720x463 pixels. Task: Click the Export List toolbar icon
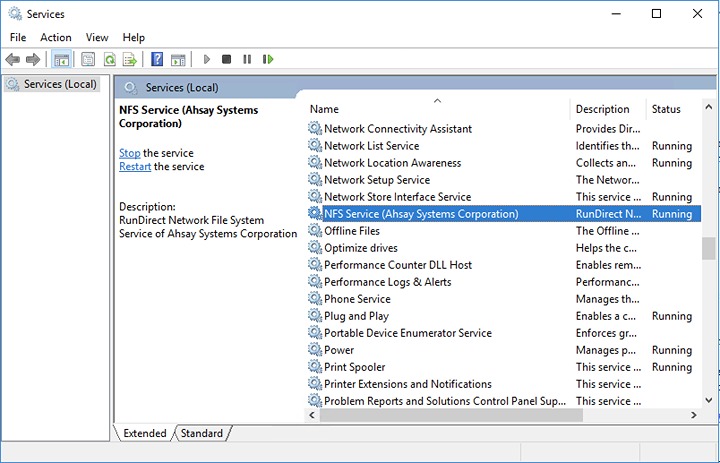(130, 60)
